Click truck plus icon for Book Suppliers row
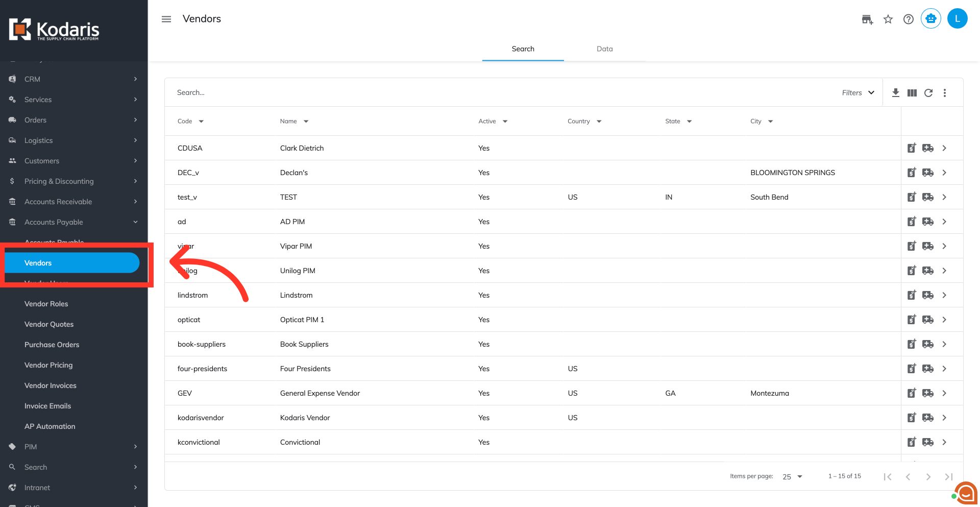The width and height of the screenshot is (980, 507). point(928,344)
